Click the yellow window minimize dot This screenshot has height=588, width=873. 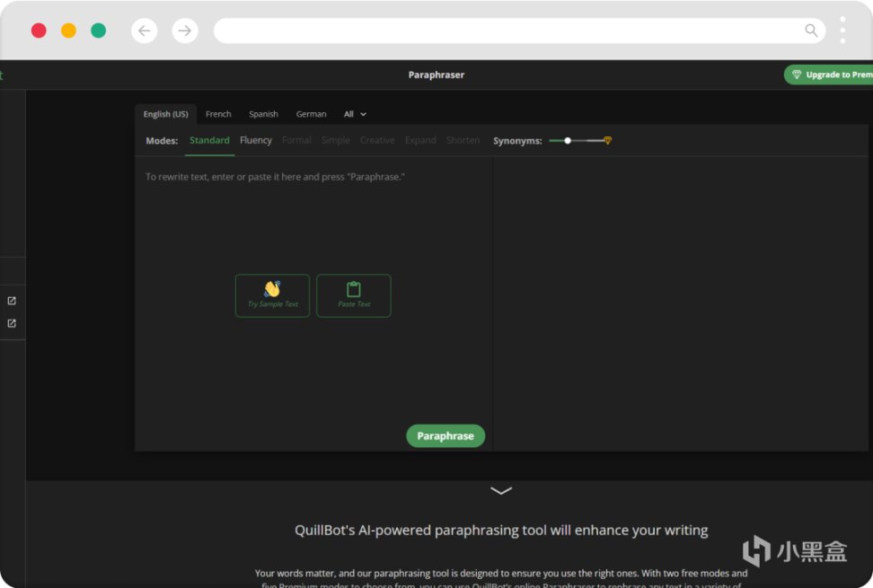pos(68,31)
